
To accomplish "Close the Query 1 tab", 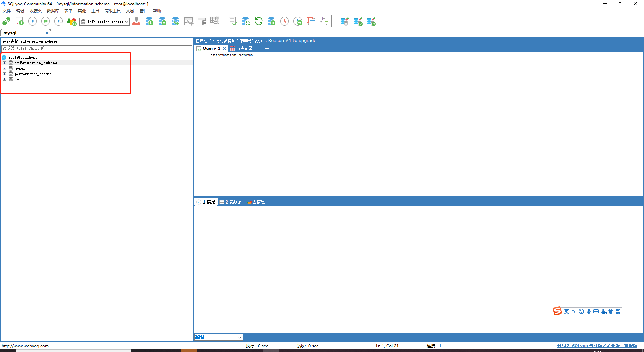I will [224, 49].
